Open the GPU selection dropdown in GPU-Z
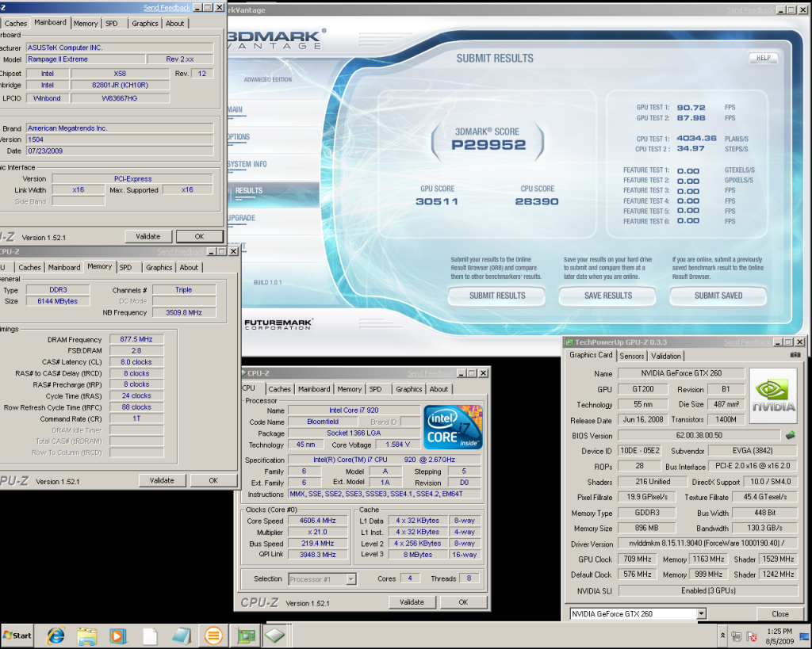Viewport: 812px width, 649px height. tap(701, 614)
